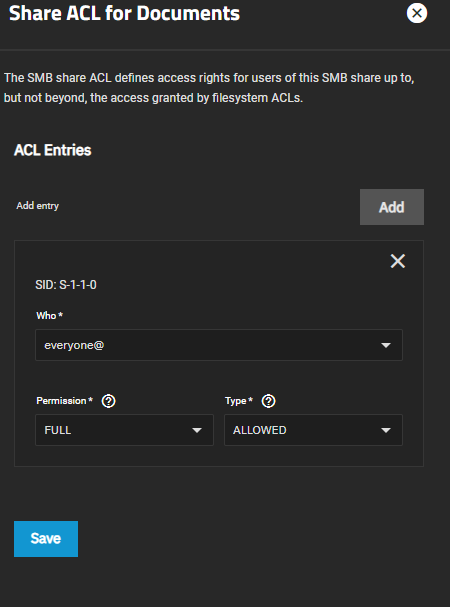Save the share ACL changes

tap(46, 539)
